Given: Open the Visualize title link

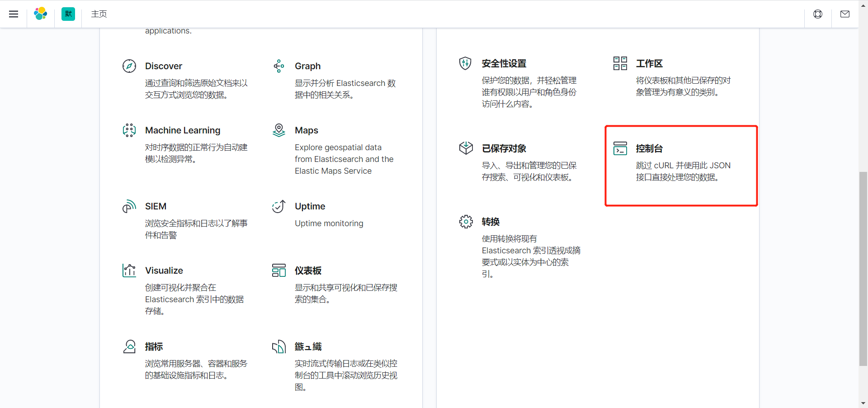Looking at the screenshot, I should tap(164, 270).
